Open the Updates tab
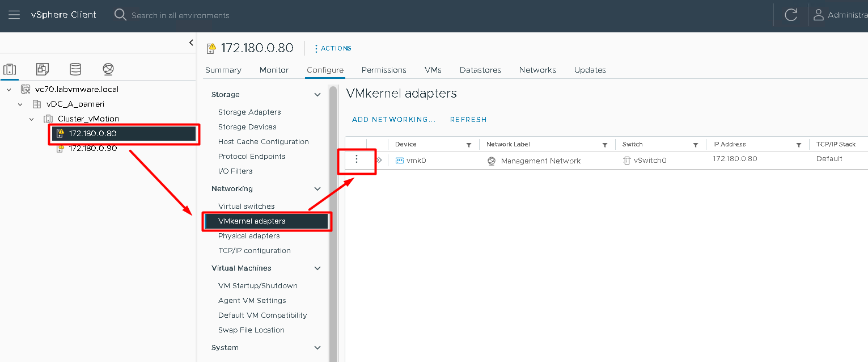This screenshot has height=362, width=868. [590, 70]
